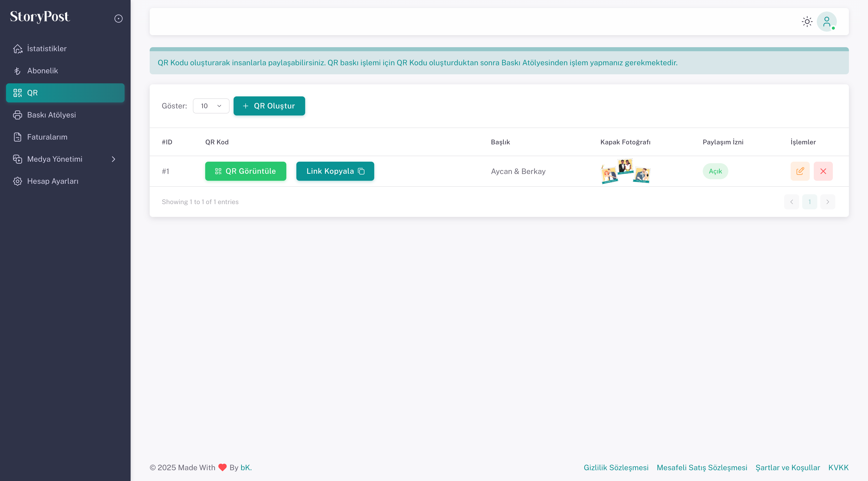Image resolution: width=868 pixels, height=481 pixels.
Task: Copy link with Link Kopyala button
Action: [335, 171]
